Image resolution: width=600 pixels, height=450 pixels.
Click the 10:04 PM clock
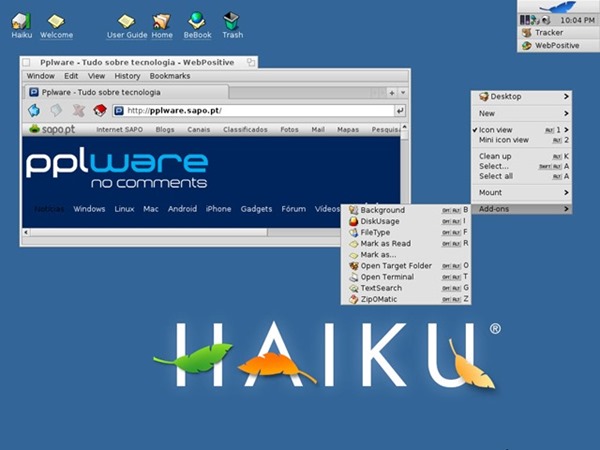(577, 20)
